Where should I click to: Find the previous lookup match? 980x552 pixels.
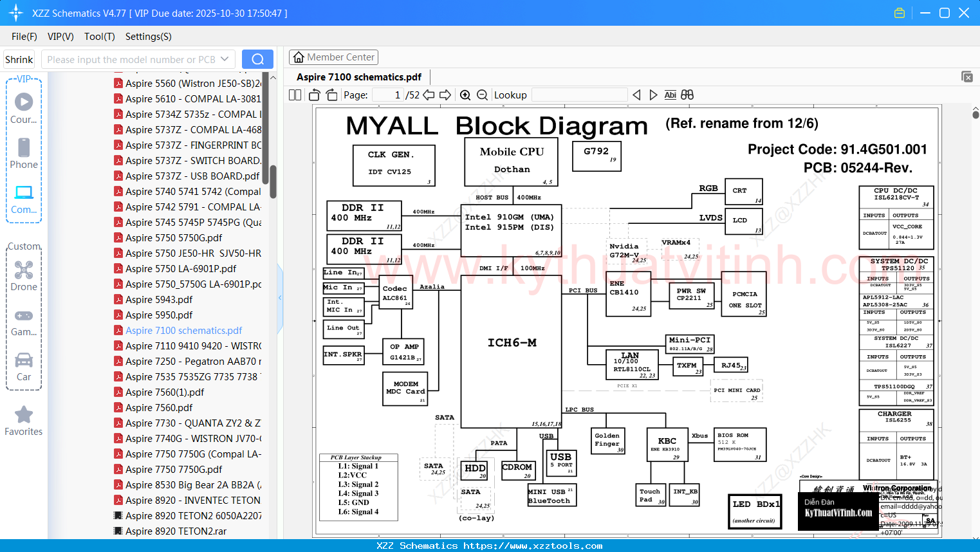tap(636, 95)
